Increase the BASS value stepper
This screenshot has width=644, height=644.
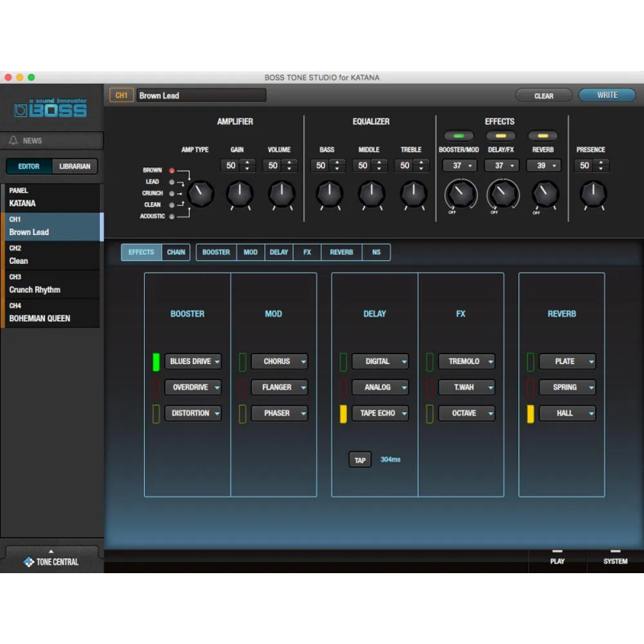pos(337,163)
